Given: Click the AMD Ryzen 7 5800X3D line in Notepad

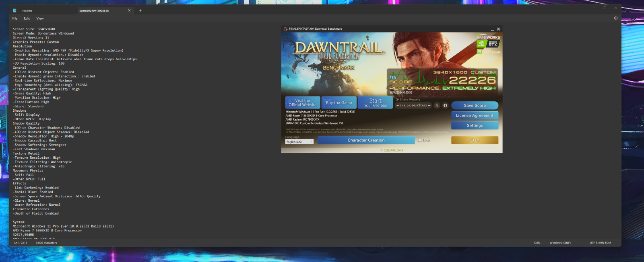Looking at the screenshot, I should (x=47, y=230).
